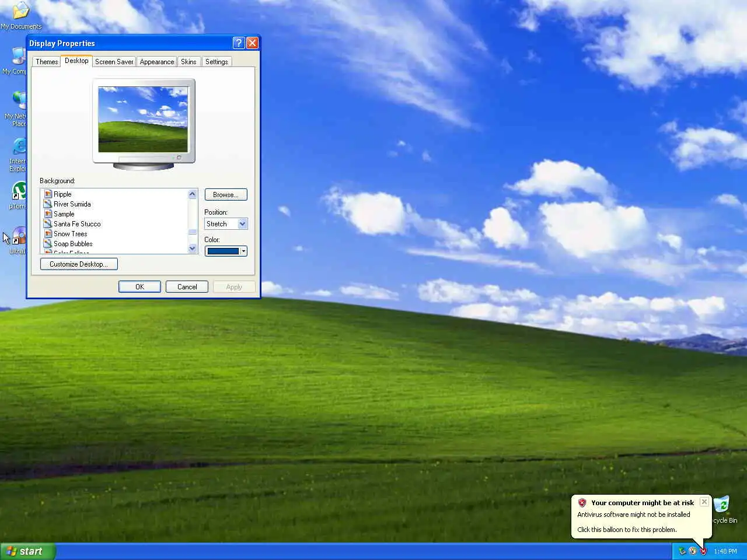The image size is (747, 560).
Task: Launch Internet Explorer from the desktop
Action: pyautogui.click(x=20, y=146)
